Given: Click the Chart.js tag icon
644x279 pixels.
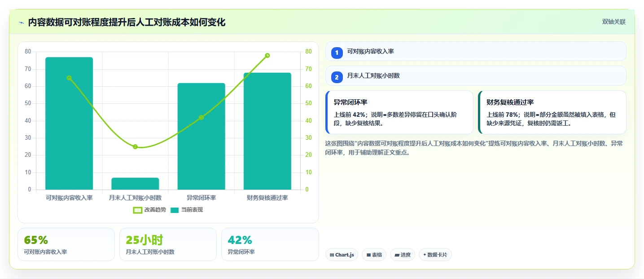Looking at the screenshot, I should 332,255.
